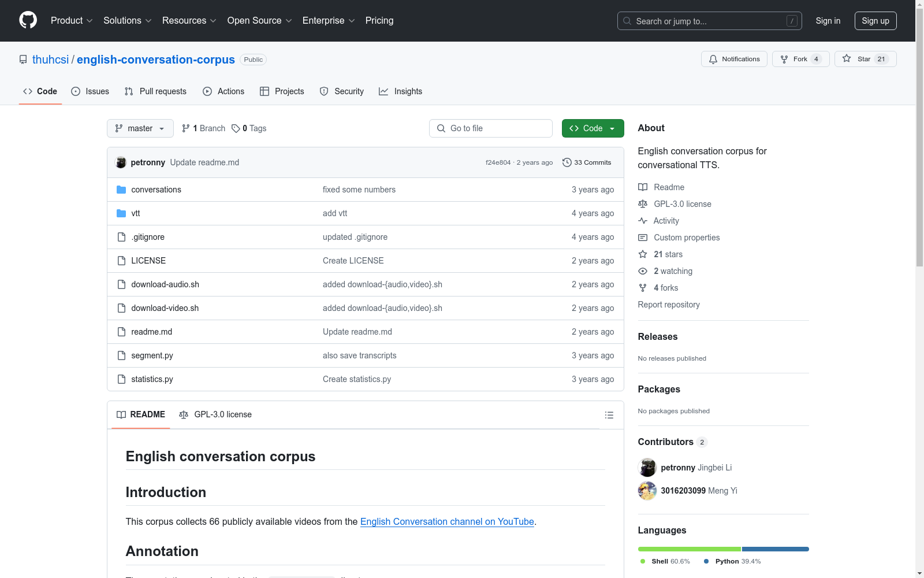Switch to the Pull requests tab
Viewport: 924px width, 578px height.
pos(155,91)
